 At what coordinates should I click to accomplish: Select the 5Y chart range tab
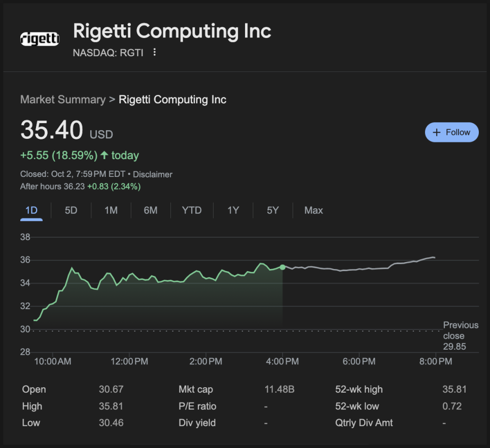pyautogui.click(x=273, y=210)
